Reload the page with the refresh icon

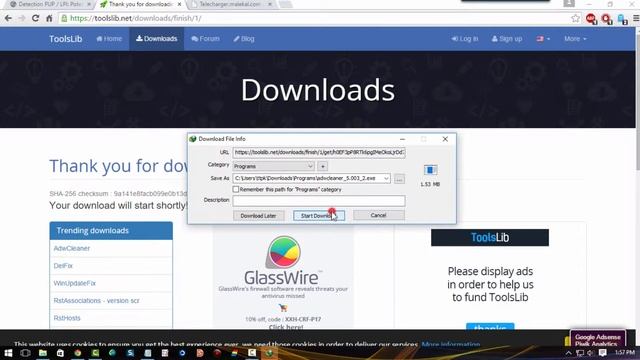[36, 18]
